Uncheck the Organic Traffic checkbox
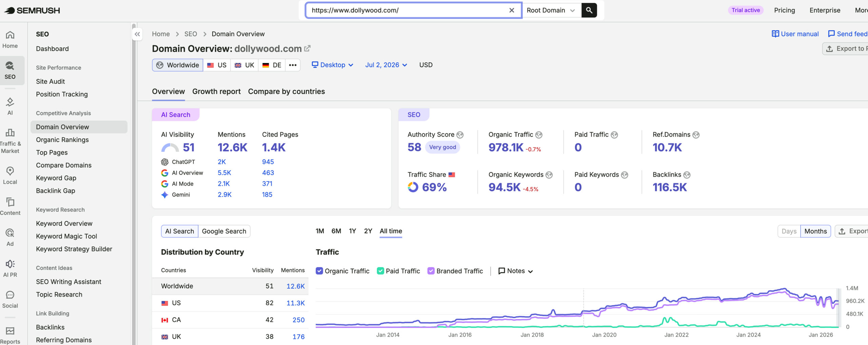This screenshot has height=345, width=868. coord(319,271)
